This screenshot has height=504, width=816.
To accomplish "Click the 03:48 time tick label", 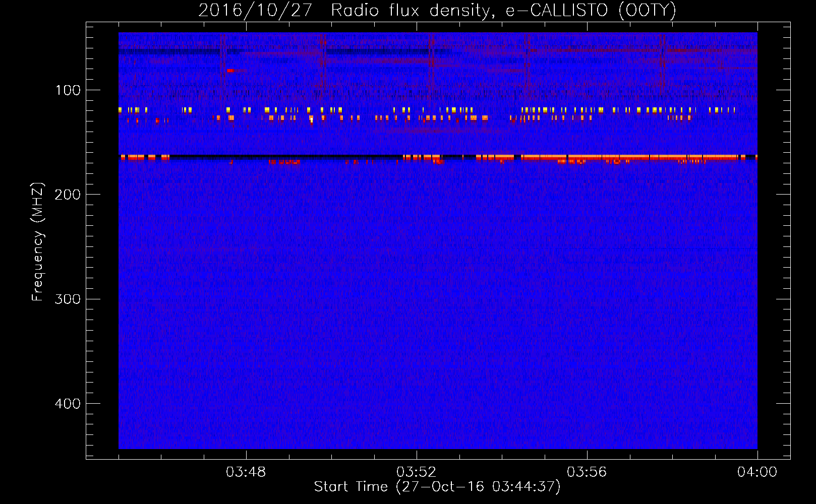I will [x=246, y=472].
